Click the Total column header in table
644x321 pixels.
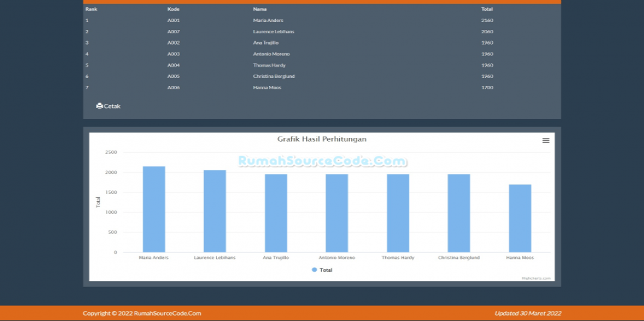coord(487,9)
